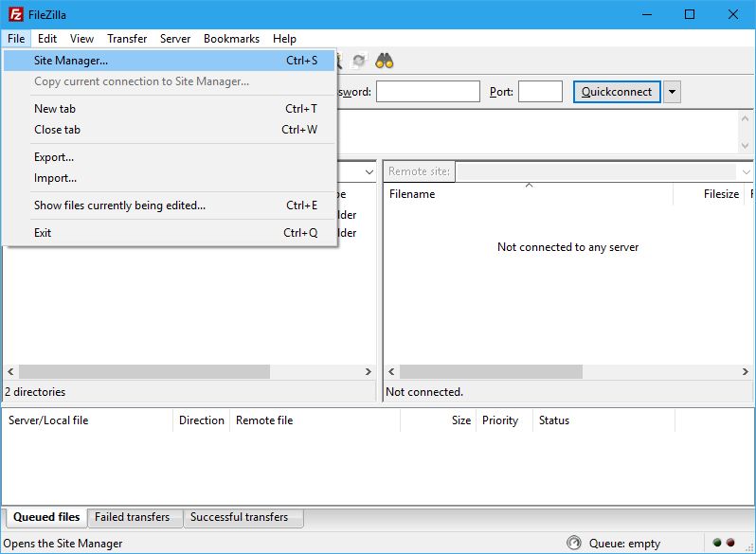Click the binoculars file search icon

coord(385,61)
